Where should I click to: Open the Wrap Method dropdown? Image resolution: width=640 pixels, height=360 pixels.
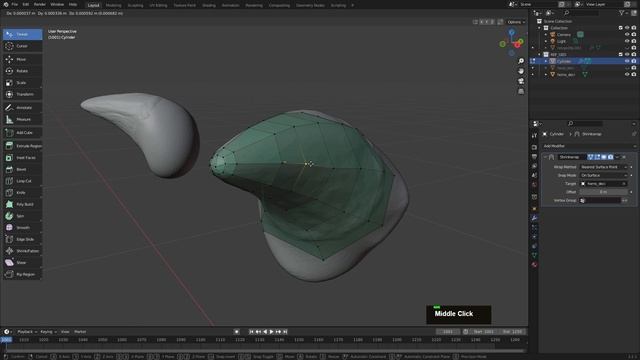tap(604, 167)
